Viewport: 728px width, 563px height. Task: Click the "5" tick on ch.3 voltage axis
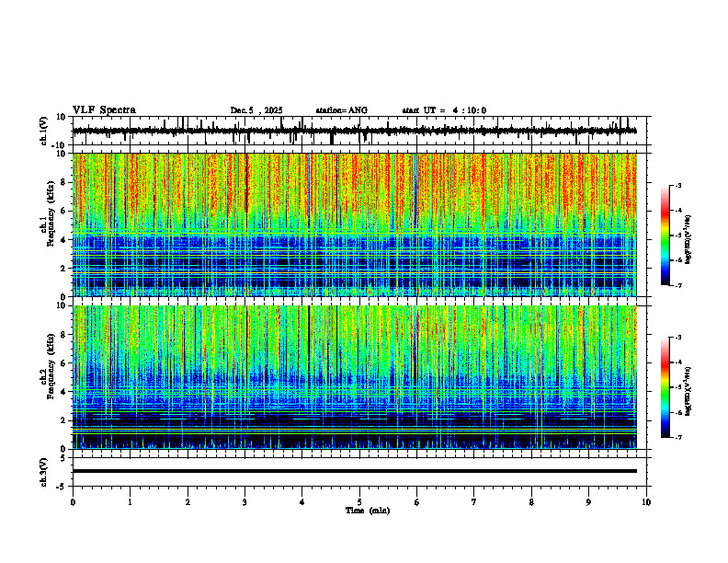(x=64, y=458)
